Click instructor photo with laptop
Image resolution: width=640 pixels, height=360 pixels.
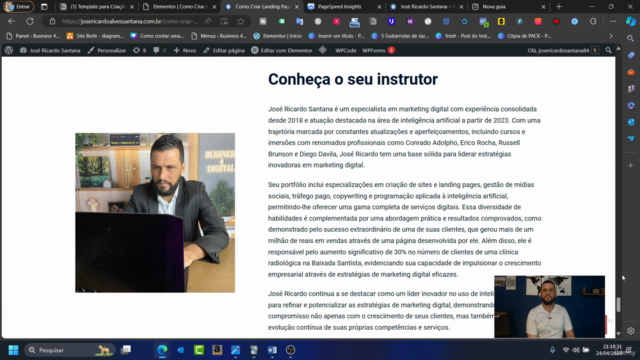coord(155,212)
